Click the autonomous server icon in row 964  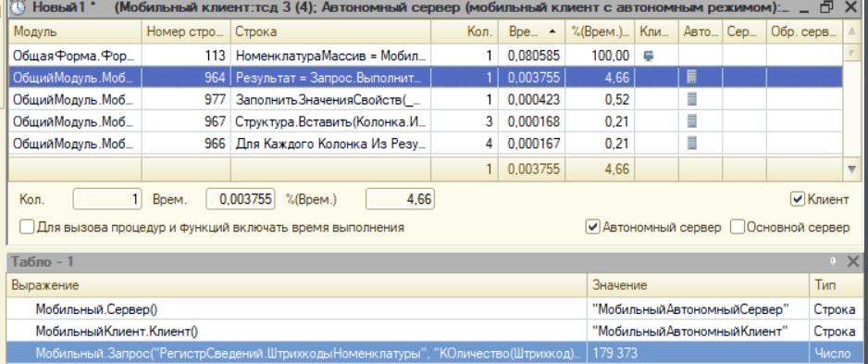click(x=692, y=78)
